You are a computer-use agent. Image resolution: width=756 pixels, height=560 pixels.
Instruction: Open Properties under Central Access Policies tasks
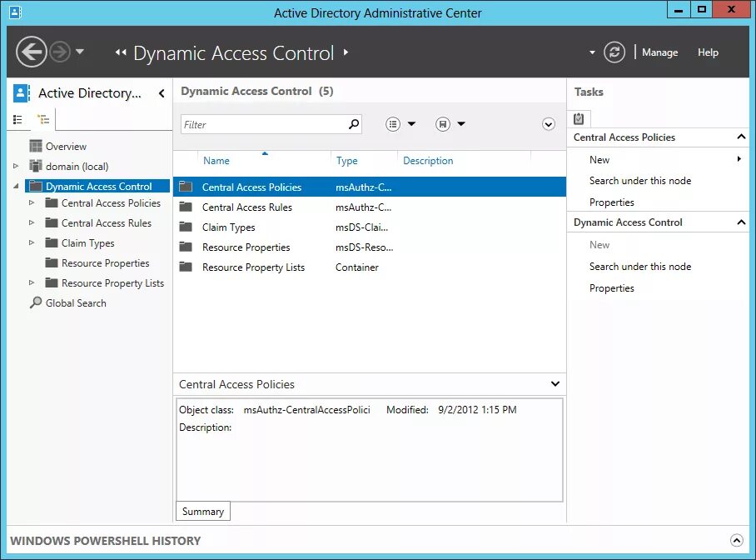tap(611, 202)
